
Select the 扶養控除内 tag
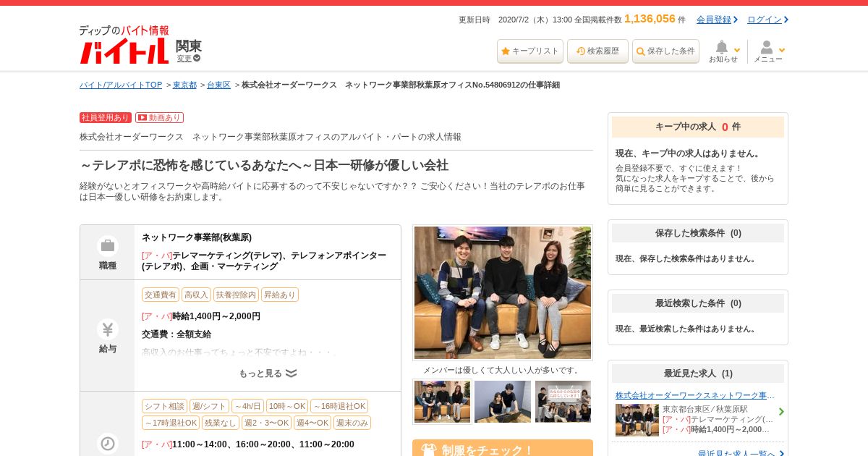click(236, 295)
